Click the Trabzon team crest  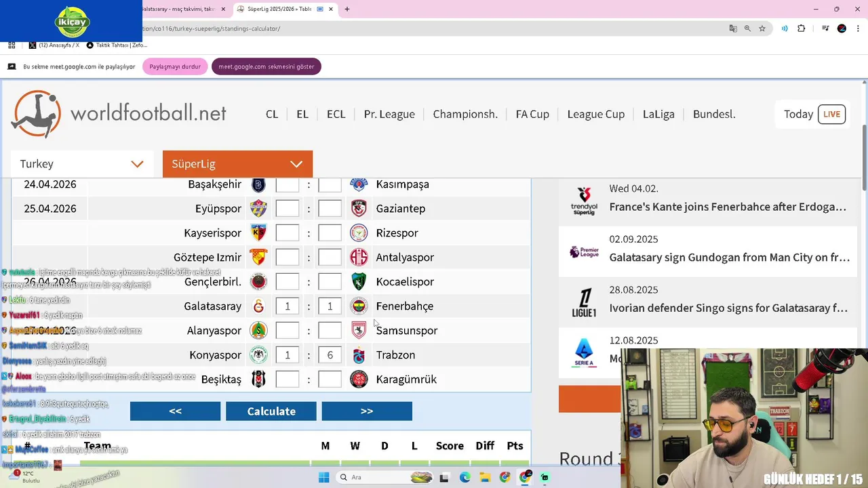pos(359,354)
